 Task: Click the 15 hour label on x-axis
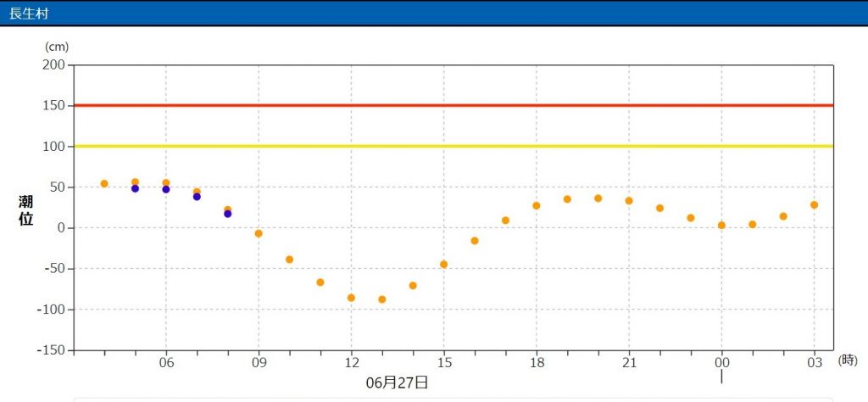point(444,363)
